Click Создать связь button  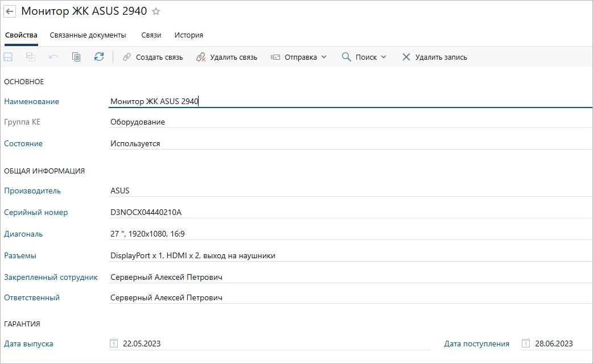(x=153, y=57)
